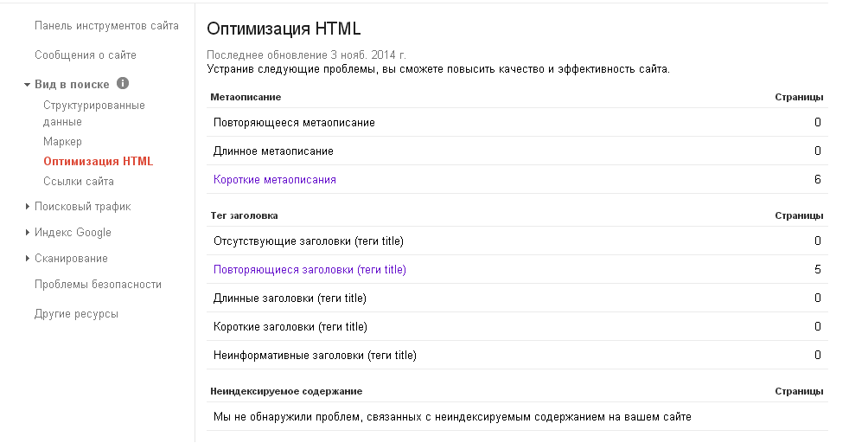868x443 pixels.
Task: Open the Короткие метаописания link
Action: click(x=274, y=180)
